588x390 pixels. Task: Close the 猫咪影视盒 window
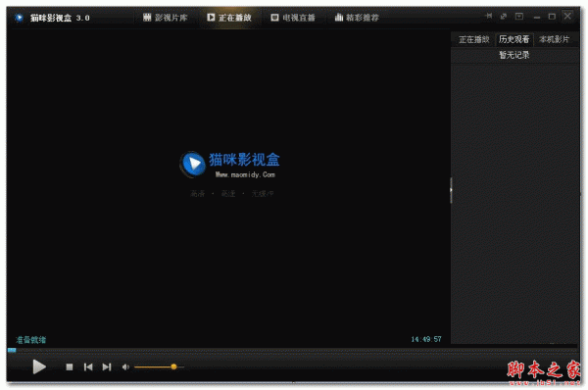pyautogui.click(x=567, y=16)
